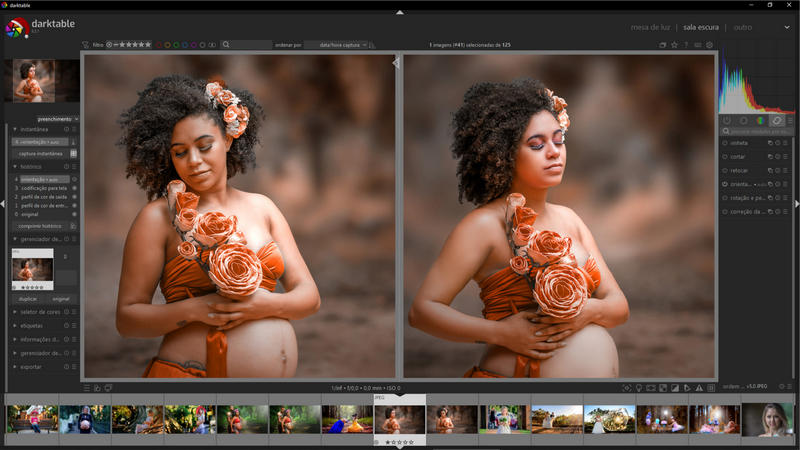Image resolution: width=800 pixels, height=450 pixels.
Task: Enable the vinheta module
Action: [x=725, y=143]
